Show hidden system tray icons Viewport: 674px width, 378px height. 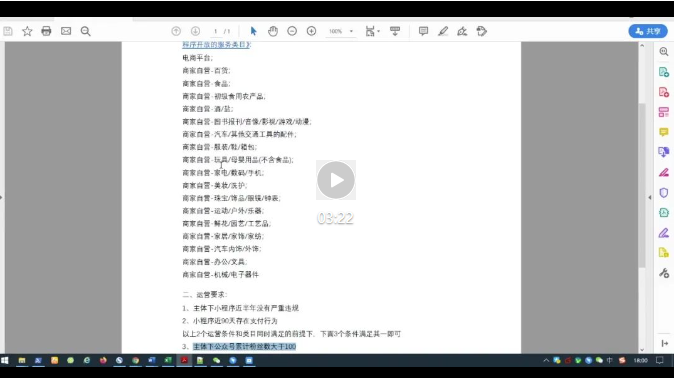(546, 360)
